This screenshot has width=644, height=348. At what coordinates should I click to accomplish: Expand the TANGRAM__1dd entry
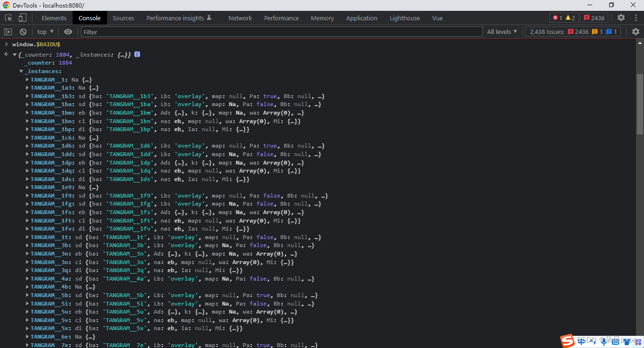point(27,154)
